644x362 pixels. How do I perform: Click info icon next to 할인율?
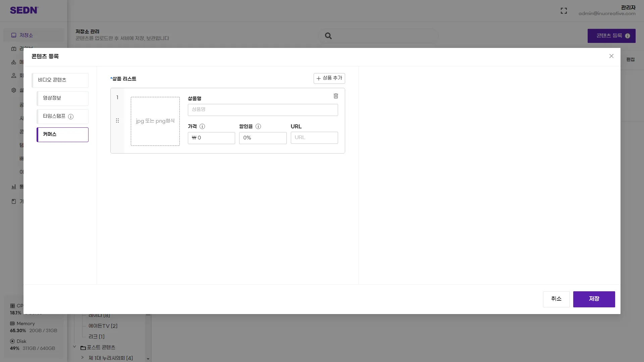point(258,126)
